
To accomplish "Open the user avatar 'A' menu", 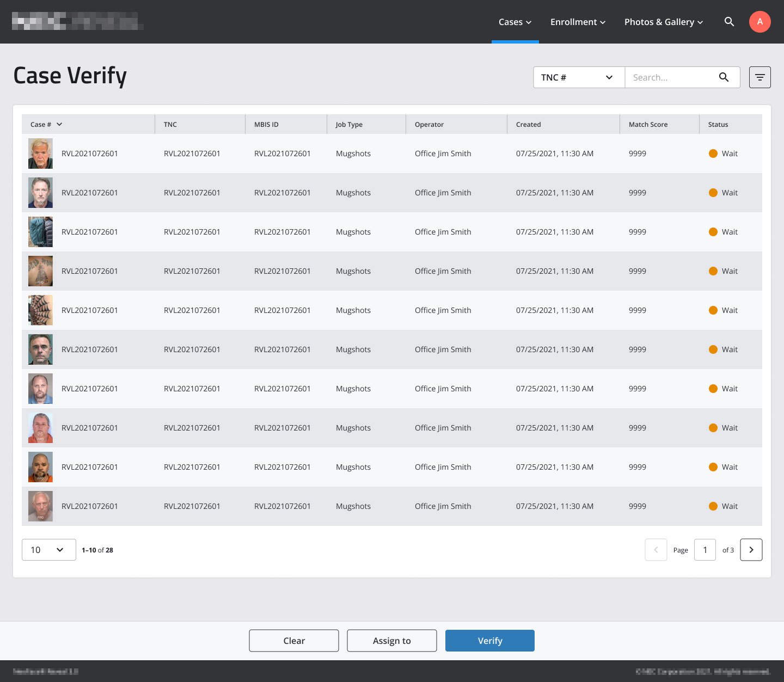I will click(760, 22).
